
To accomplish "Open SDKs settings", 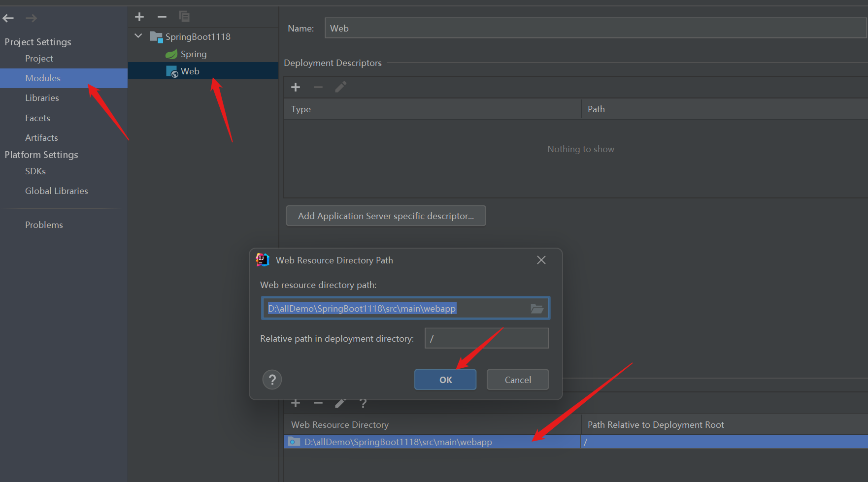I will pyautogui.click(x=35, y=171).
